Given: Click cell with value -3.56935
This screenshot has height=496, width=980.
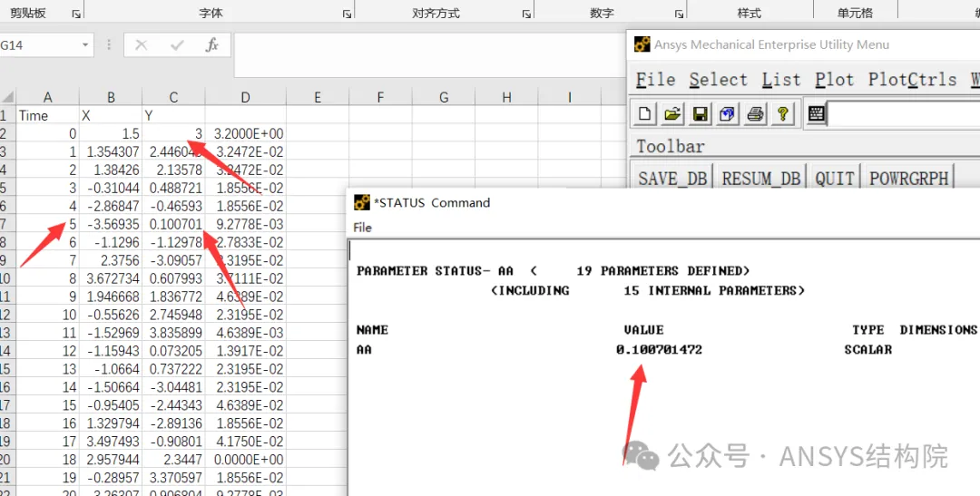Looking at the screenshot, I should point(111,224).
